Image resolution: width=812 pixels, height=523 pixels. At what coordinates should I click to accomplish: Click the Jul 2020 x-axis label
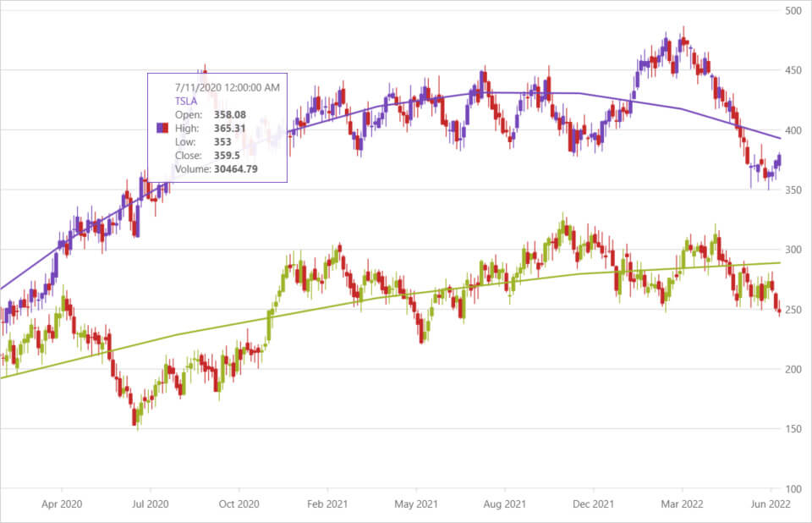[150, 504]
